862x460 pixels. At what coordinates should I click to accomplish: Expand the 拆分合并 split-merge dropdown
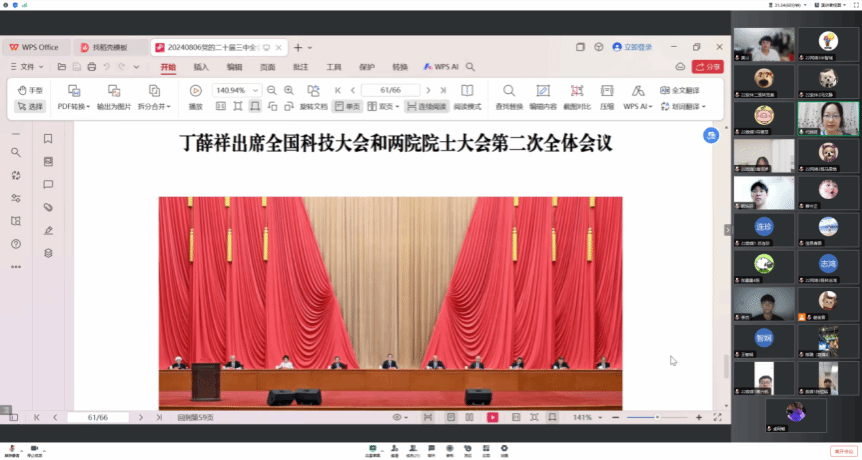[157, 106]
